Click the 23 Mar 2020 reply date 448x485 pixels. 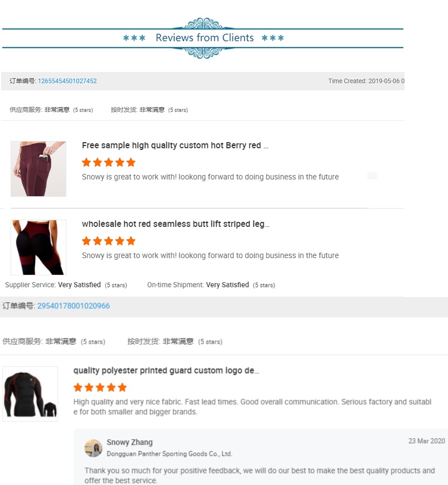427,441
